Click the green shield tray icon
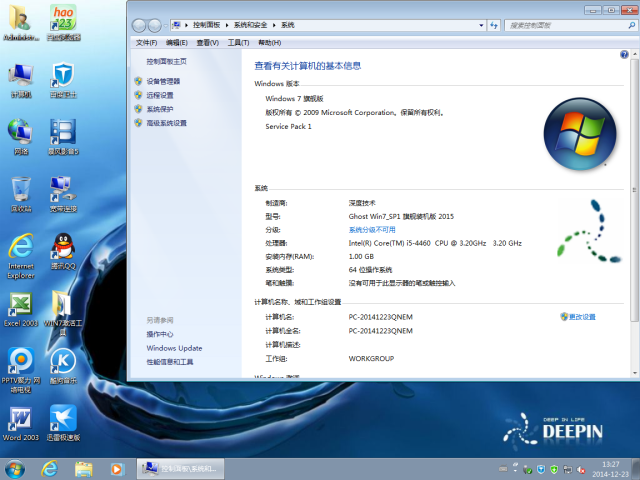Image resolution: width=640 pixels, height=480 pixels. coord(554,469)
